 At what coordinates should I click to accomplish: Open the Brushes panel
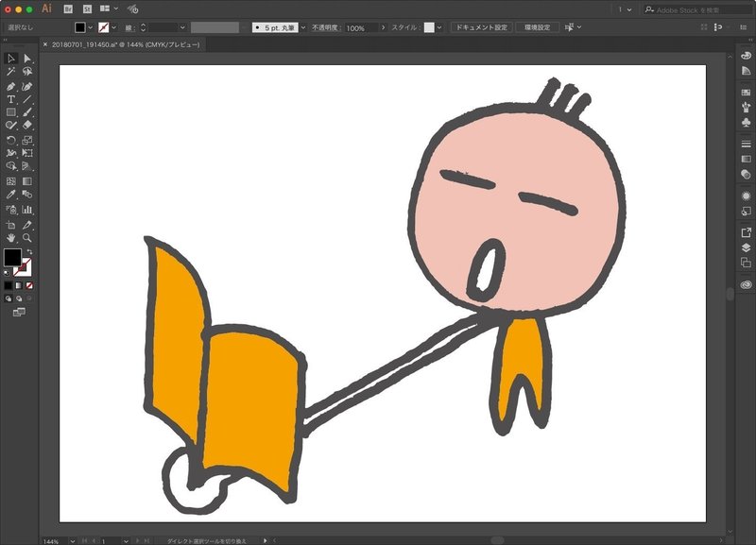pos(746,107)
